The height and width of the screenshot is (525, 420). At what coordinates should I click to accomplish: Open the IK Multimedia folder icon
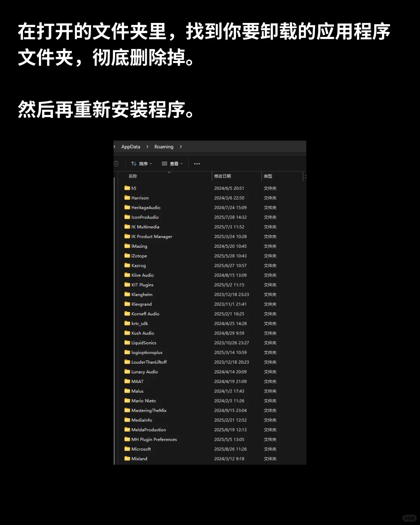click(128, 227)
